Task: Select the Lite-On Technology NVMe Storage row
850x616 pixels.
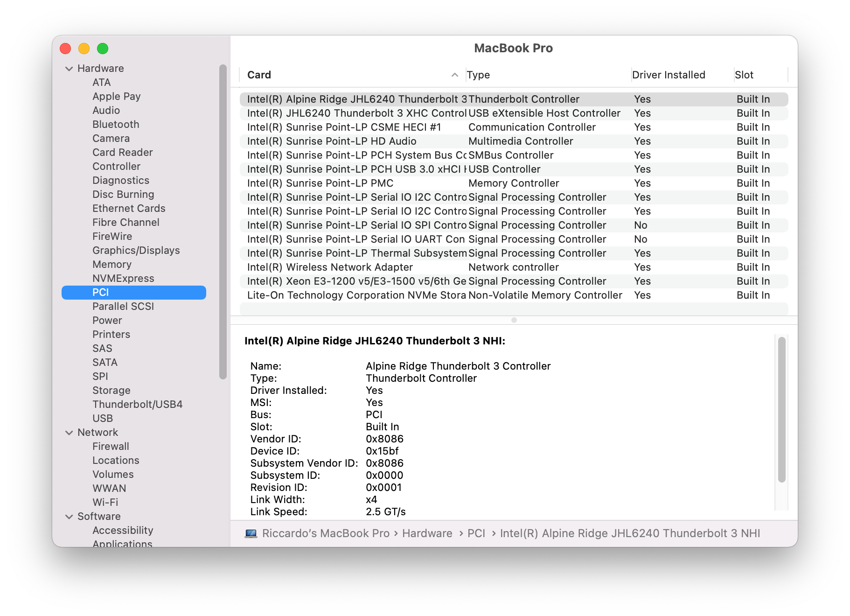Action: 514,295
